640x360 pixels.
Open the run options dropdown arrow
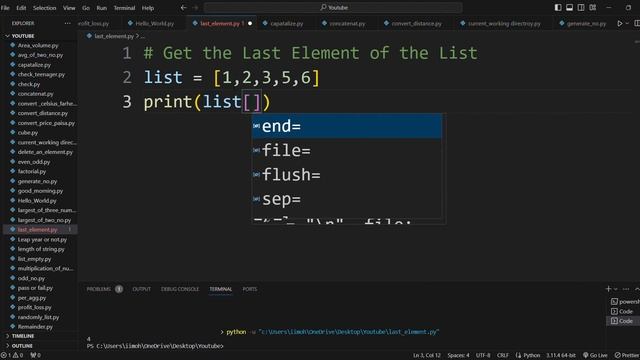[x=627, y=24]
